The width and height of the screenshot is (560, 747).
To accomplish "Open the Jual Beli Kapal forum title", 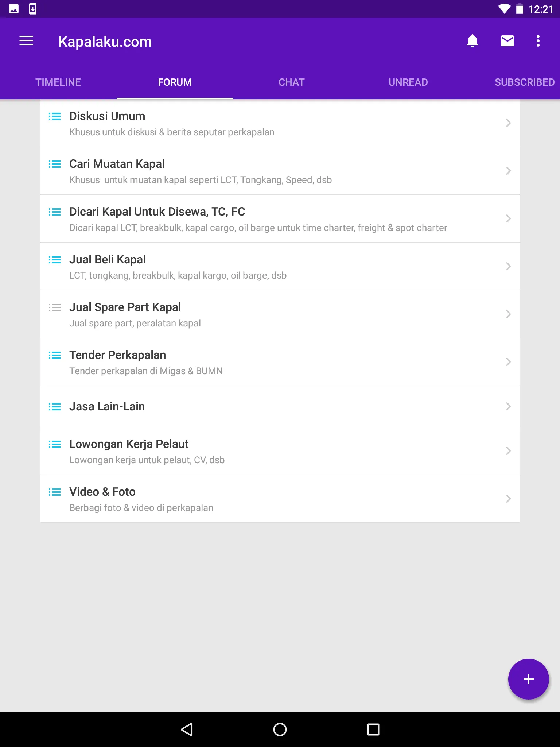I will click(x=108, y=259).
